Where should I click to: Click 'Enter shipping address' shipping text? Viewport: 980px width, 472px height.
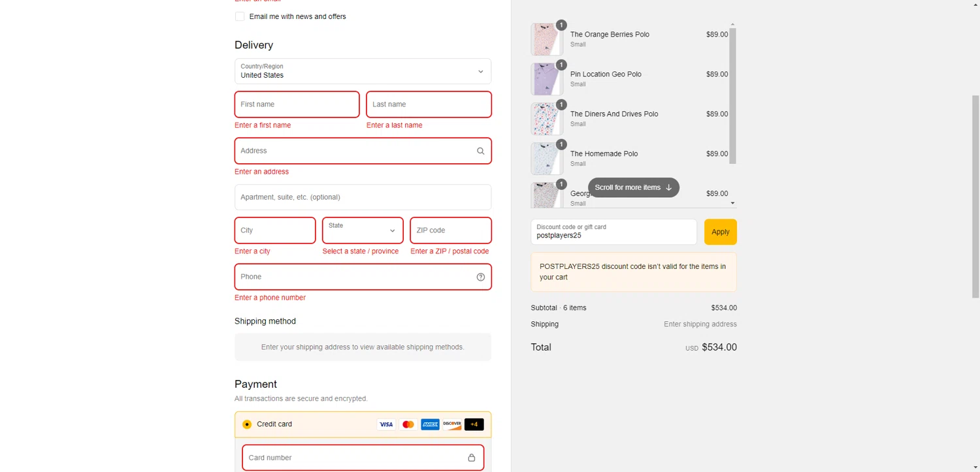coord(700,324)
